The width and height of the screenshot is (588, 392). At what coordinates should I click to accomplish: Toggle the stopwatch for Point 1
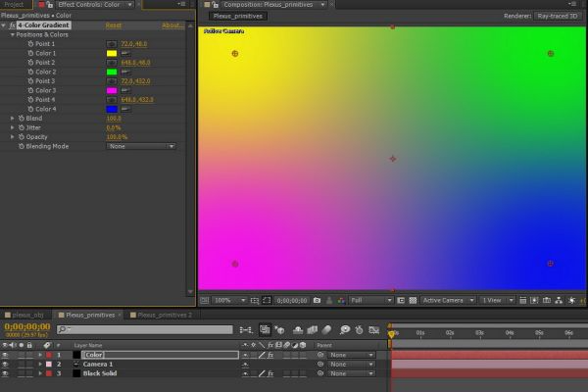pos(30,44)
